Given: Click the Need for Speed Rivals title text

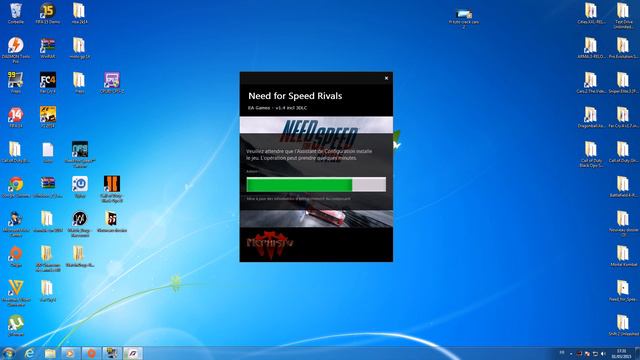Looking at the screenshot, I should point(295,96).
